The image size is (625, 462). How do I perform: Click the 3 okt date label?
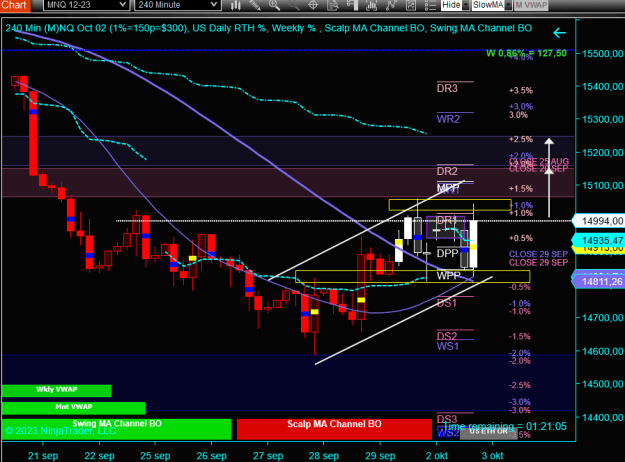point(492,456)
